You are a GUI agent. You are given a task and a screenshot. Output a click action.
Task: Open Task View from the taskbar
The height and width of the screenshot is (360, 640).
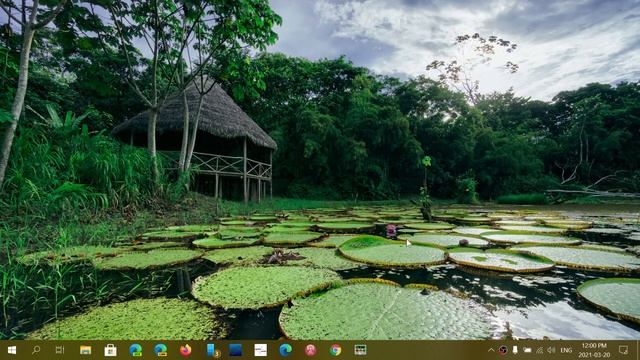60,350
